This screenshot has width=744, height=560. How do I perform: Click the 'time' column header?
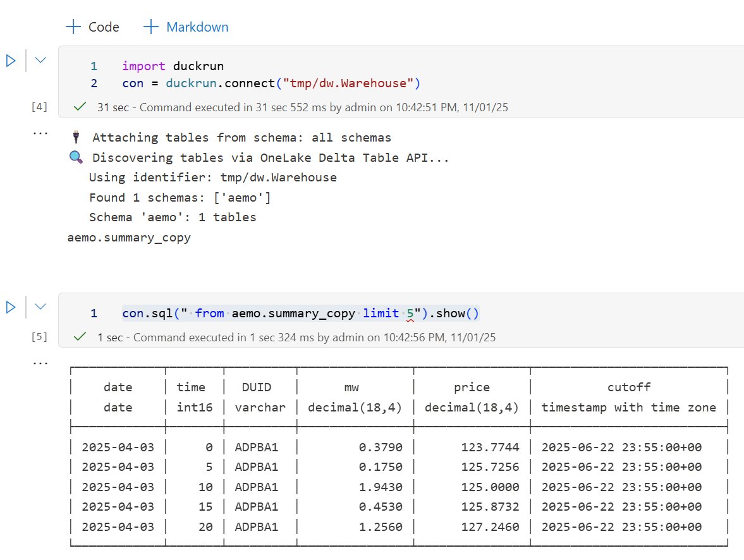pyautogui.click(x=191, y=387)
